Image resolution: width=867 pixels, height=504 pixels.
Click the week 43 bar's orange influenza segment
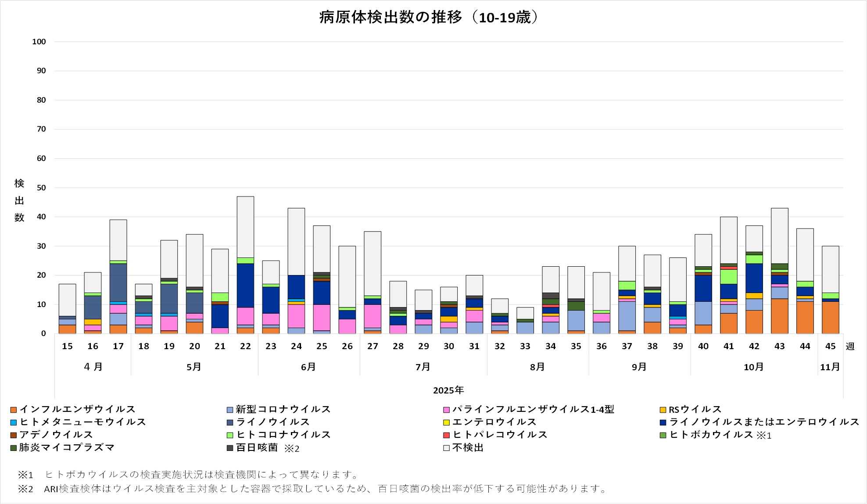tap(779, 316)
